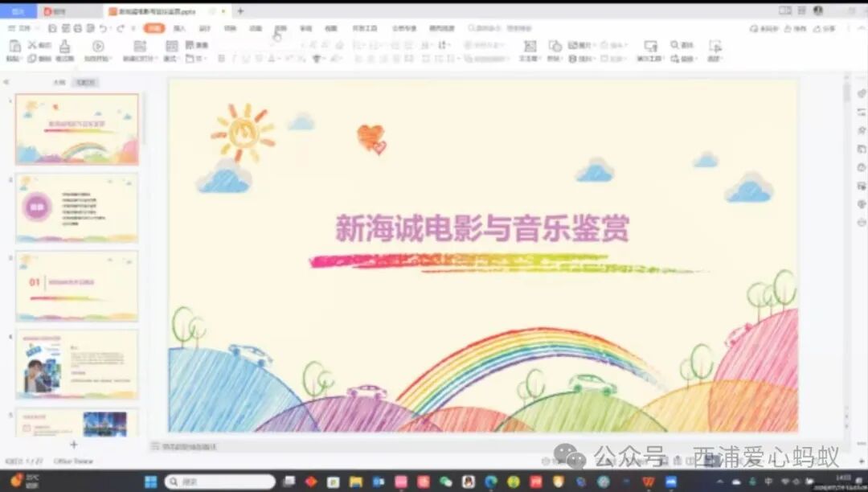
Task: Select slide 2 thumbnail with purple circle
Action: 77,208
